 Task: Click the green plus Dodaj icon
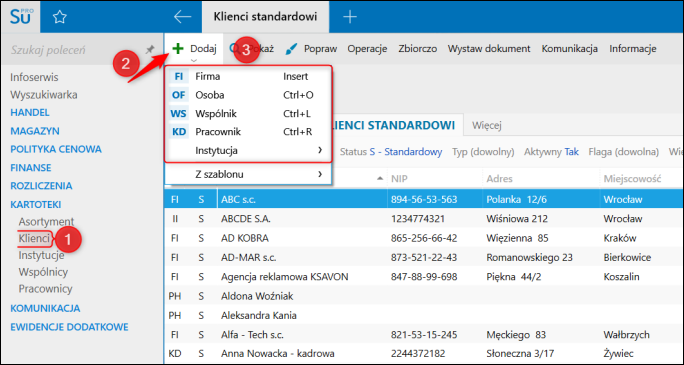[x=178, y=48]
